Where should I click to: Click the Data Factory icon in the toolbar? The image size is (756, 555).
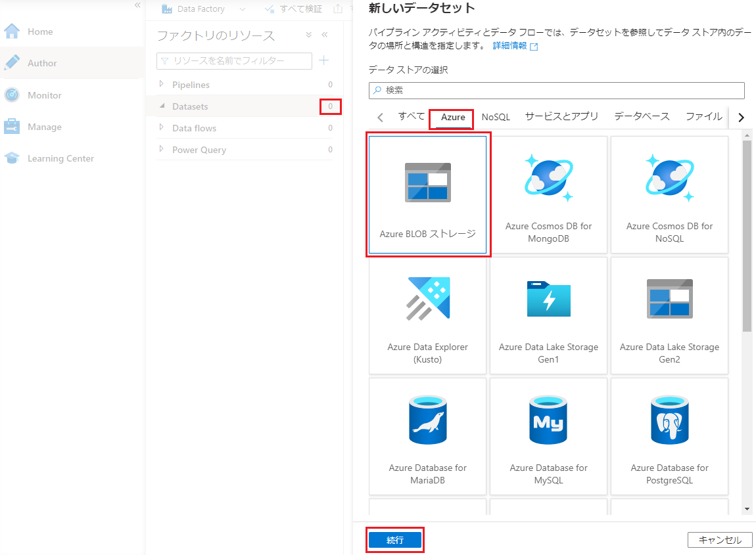tap(167, 9)
